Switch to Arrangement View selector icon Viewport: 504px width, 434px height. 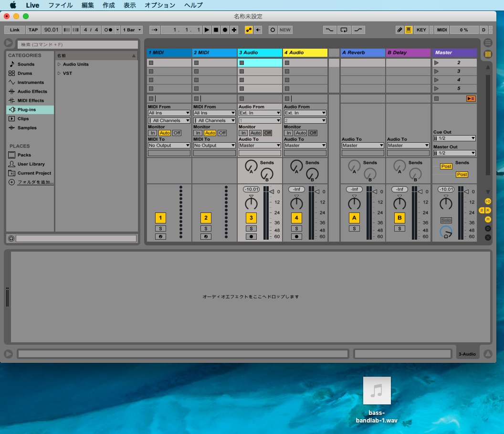[x=488, y=42]
